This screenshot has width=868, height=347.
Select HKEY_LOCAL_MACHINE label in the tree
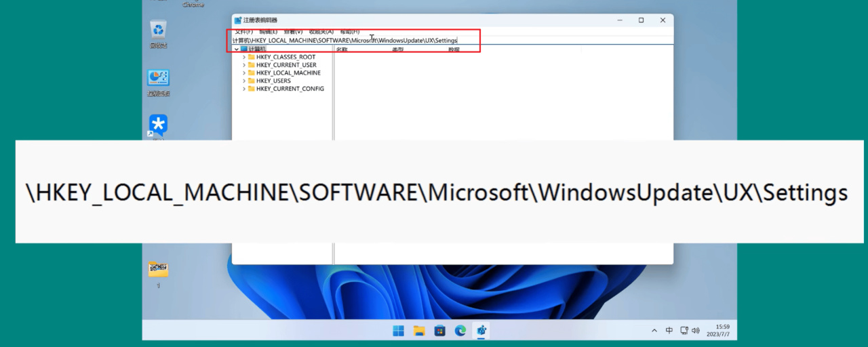(288, 73)
